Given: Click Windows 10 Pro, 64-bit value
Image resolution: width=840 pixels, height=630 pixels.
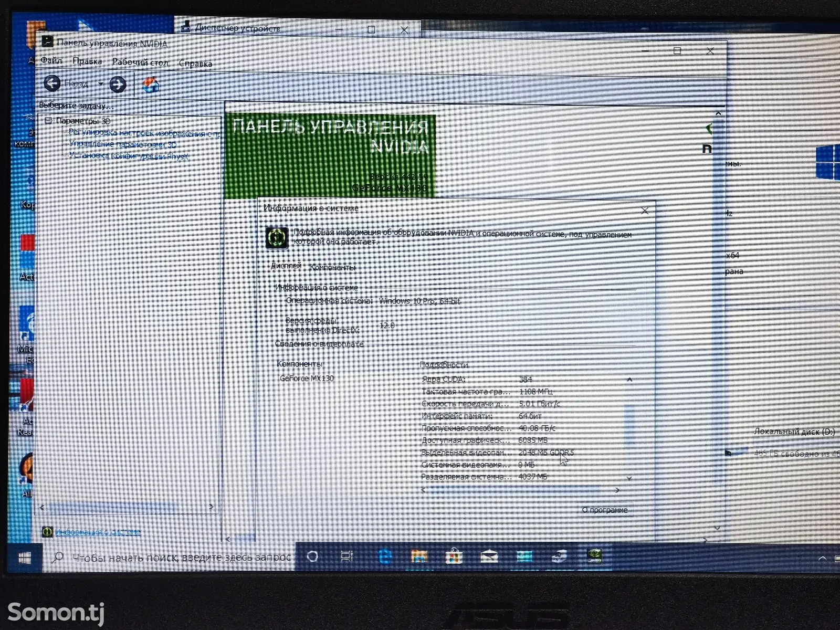Looking at the screenshot, I should [419, 301].
